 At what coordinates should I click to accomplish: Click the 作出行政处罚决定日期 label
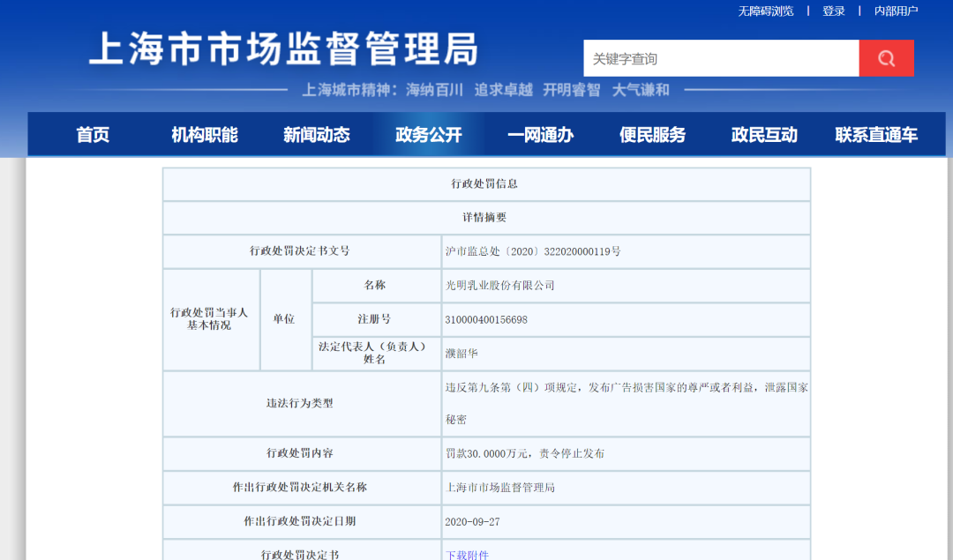click(x=300, y=521)
